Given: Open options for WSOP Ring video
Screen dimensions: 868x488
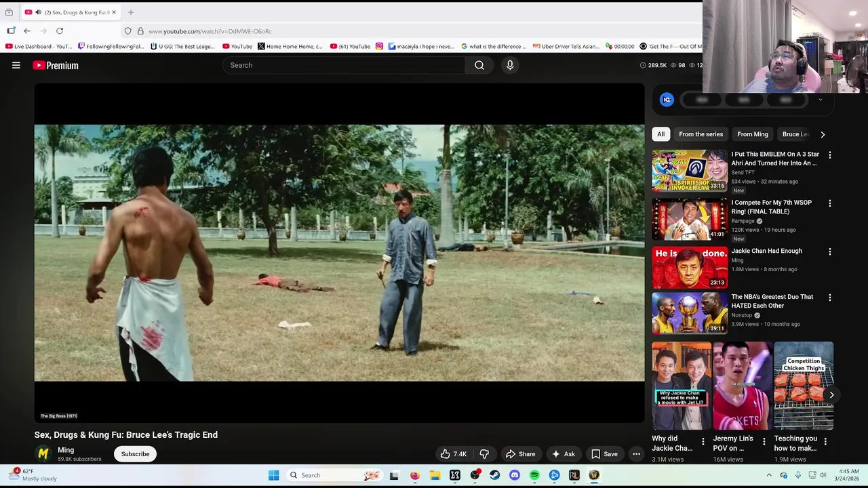Looking at the screenshot, I should (x=829, y=203).
